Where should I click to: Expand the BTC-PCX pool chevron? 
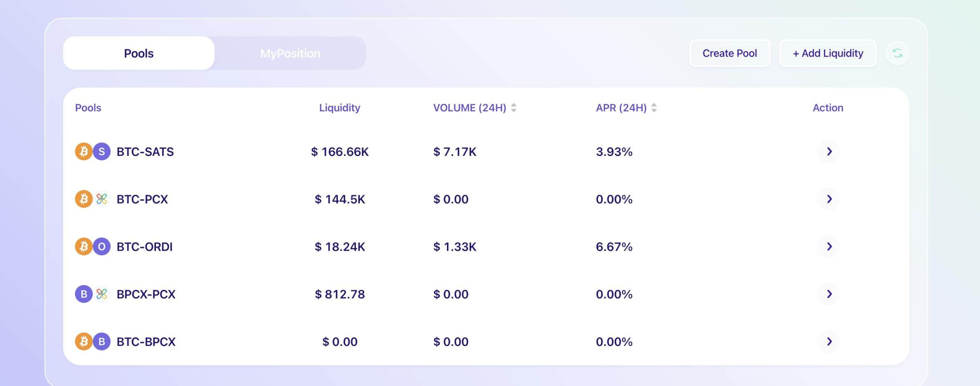[x=829, y=199]
